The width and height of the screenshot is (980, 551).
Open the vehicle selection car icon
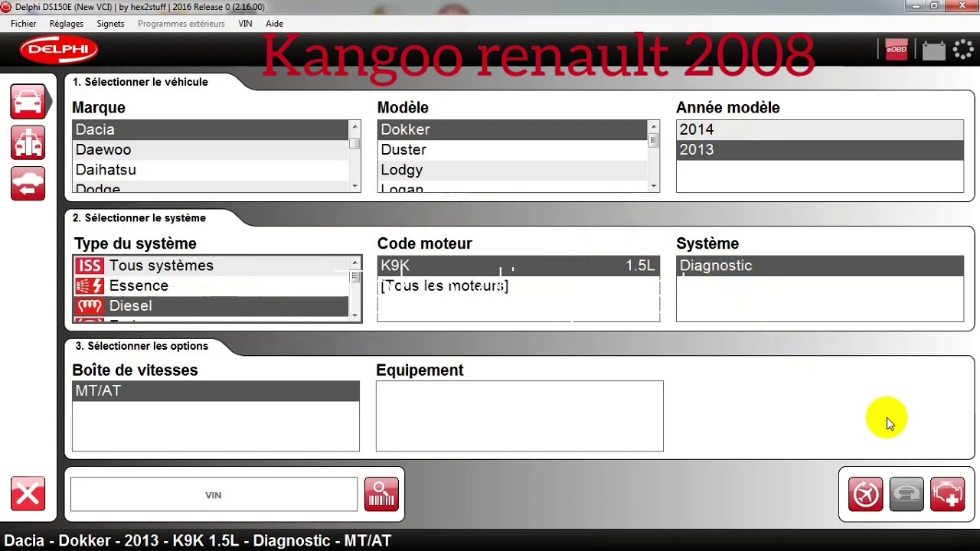pos(28,102)
